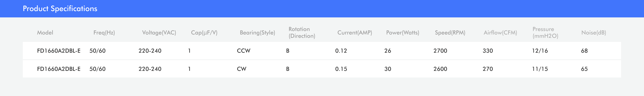The height and width of the screenshot is (96, 644).
Task: Select the Cap(µF/V) column header
Action: 204,33
